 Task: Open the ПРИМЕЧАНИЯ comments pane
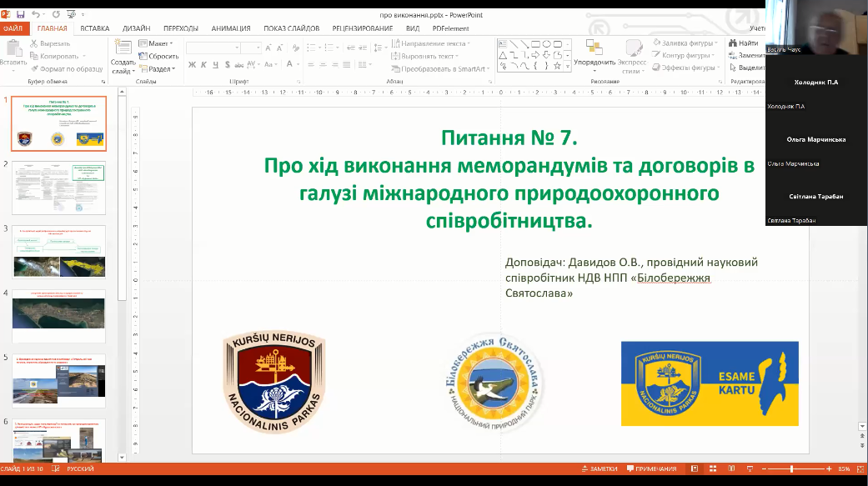click(651, 468)
